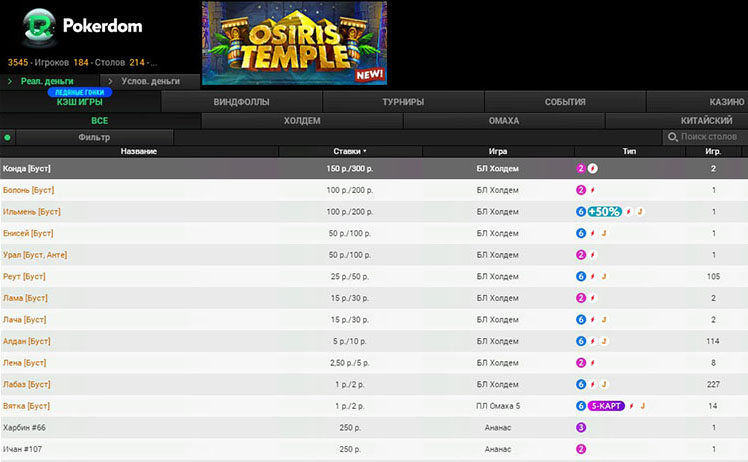Select table Енисей [Буст]

[374, 233]
